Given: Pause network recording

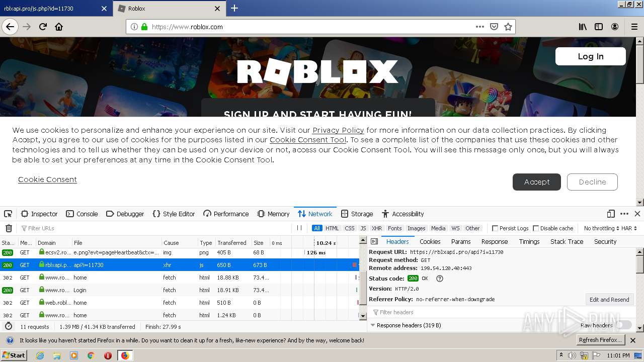Looking at the screenshot, I should (299, 228).
